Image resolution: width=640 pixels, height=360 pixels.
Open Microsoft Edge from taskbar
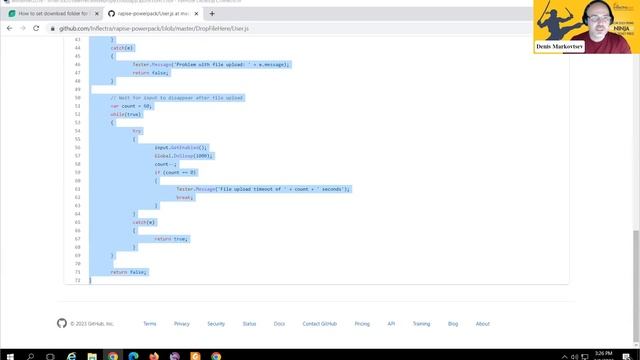133,356
